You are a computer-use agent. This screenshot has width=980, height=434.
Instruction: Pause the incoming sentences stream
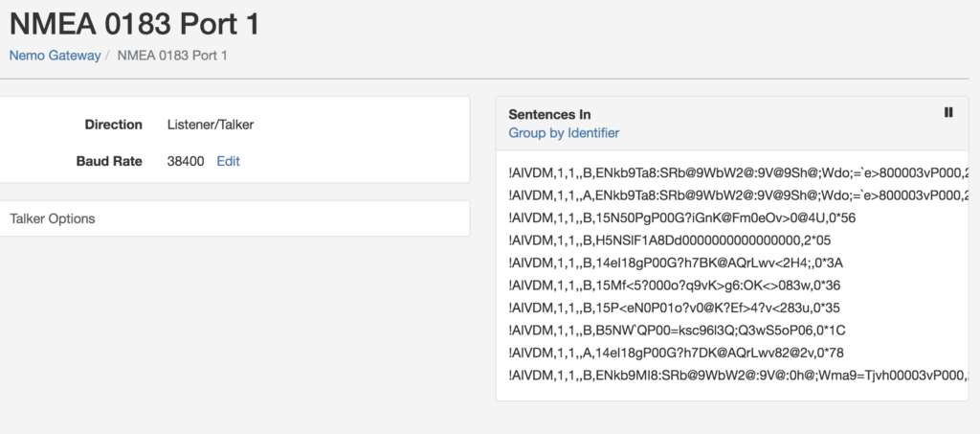[948, 112]
